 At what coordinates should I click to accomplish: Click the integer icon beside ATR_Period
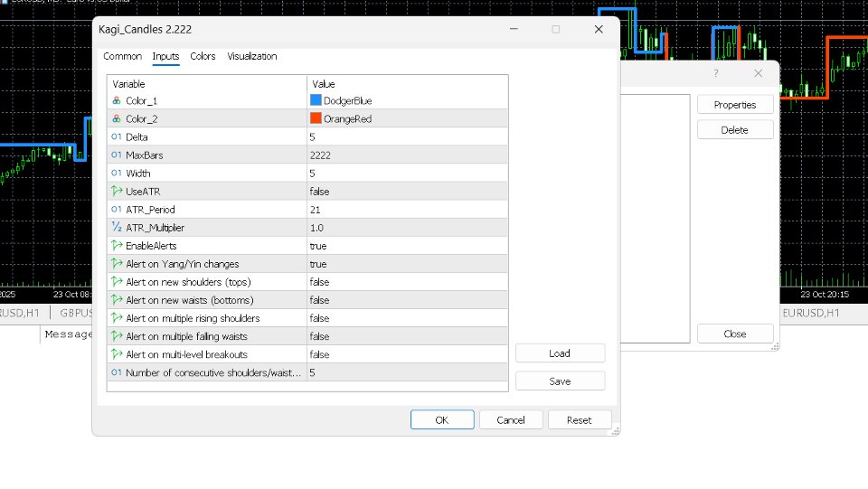point(117,209)
